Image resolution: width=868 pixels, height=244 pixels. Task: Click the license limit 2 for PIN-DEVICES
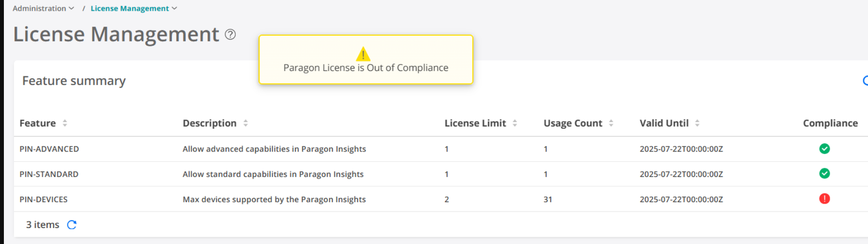[447, 199]
